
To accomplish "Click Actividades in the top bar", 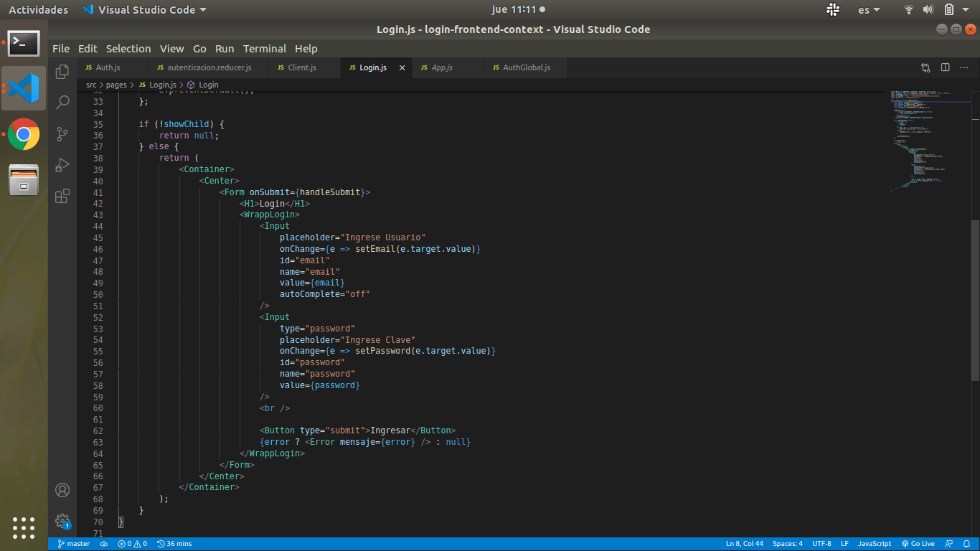I will [x=38, y=9].
